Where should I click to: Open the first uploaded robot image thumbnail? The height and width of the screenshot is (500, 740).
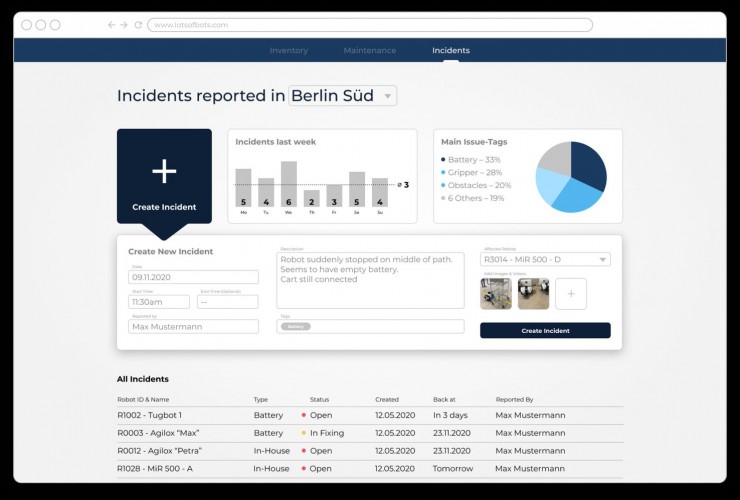(x=496, y=294)
